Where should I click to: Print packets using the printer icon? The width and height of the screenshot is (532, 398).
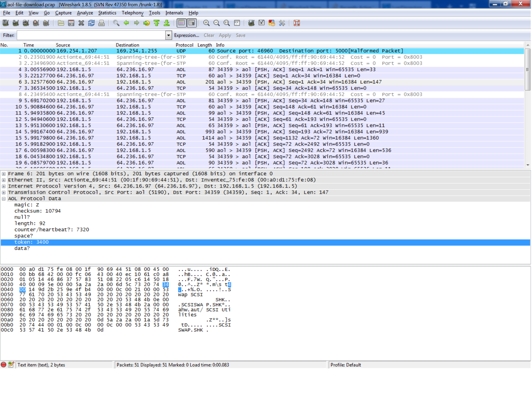coord(101,23)
